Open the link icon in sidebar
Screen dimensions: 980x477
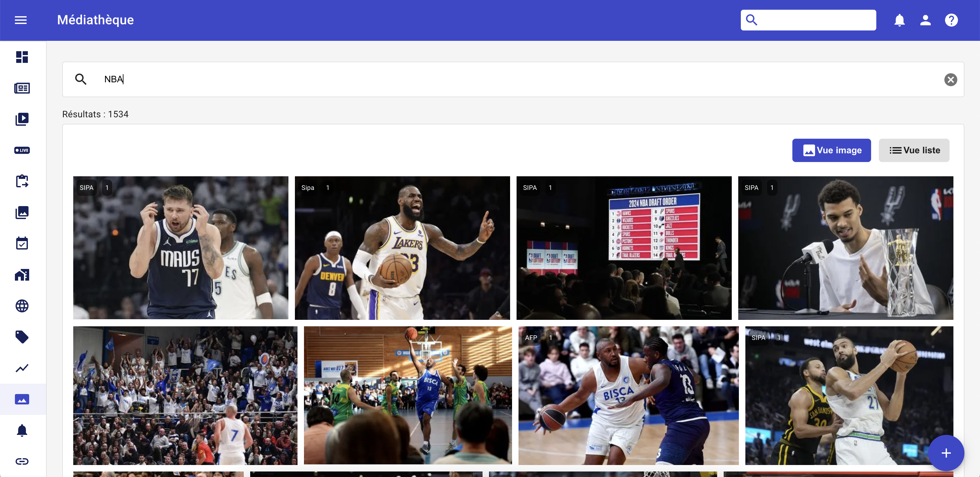point(22,461)
